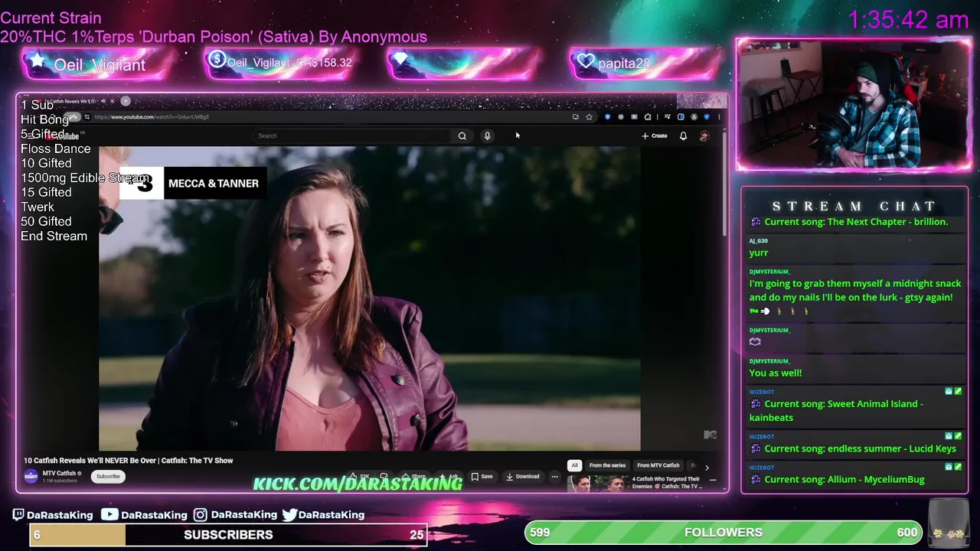The width and height of the screenshot is (980, 551).
Task: Open the YouTube account avatar menu
Action: (x=704, y=135)
